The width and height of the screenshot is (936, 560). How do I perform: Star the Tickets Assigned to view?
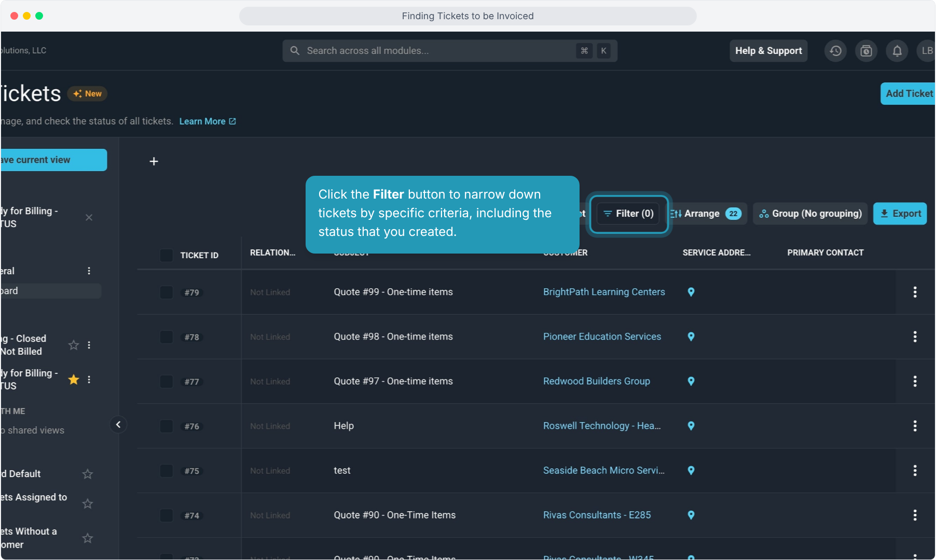[88, 503]
